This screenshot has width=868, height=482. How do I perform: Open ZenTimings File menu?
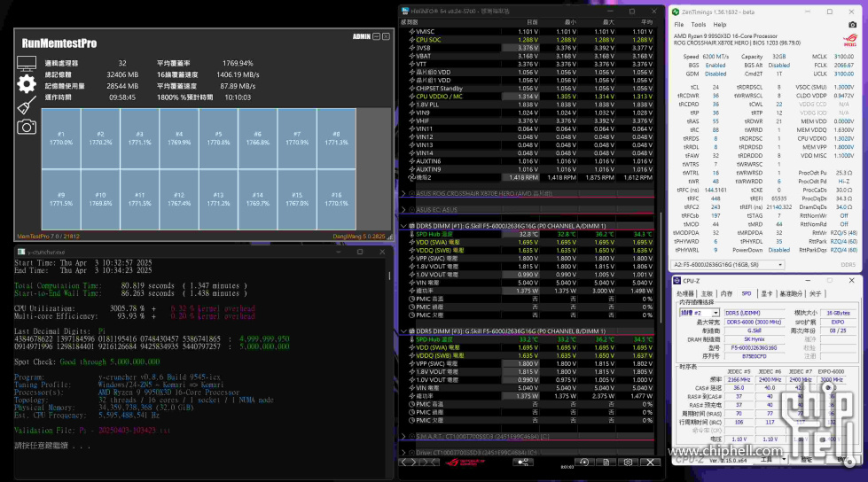pos(678,25)
